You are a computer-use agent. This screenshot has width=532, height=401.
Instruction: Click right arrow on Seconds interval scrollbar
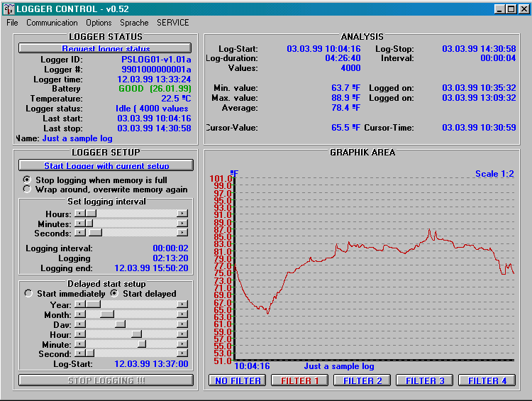pos(182,233)
